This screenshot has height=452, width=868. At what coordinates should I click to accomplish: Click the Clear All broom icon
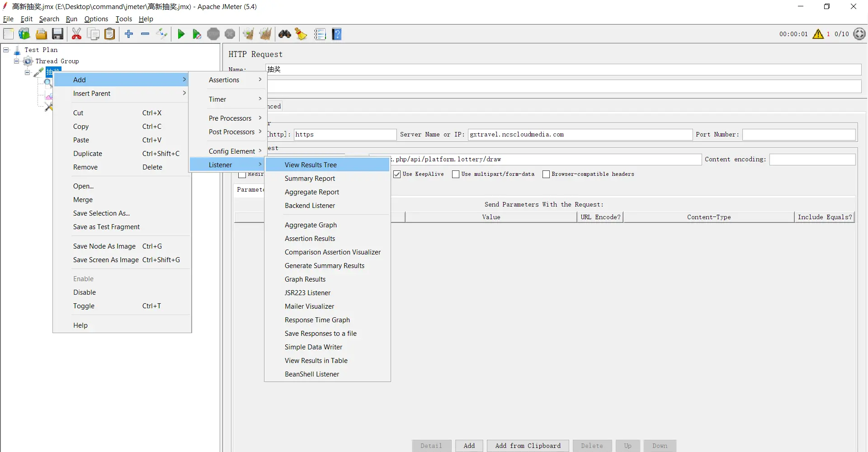pyautogui.click(x=265, y=34)
